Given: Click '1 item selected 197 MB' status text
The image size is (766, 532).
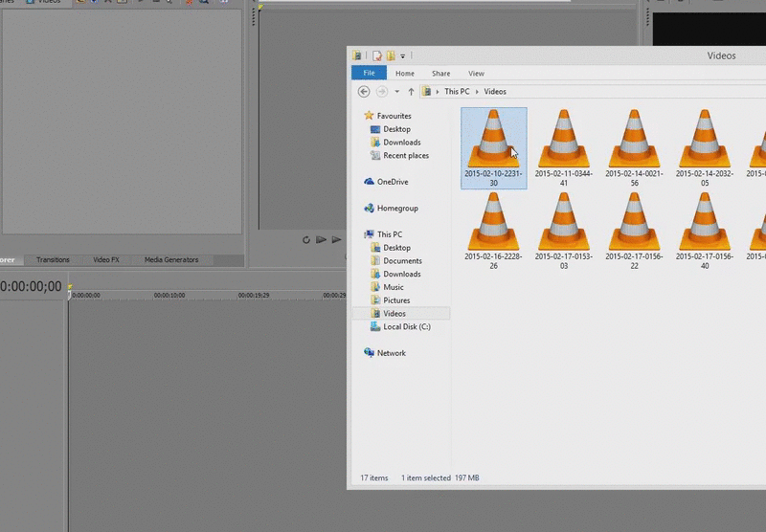Looking at the screenshot, I should [x=440, y=477].
